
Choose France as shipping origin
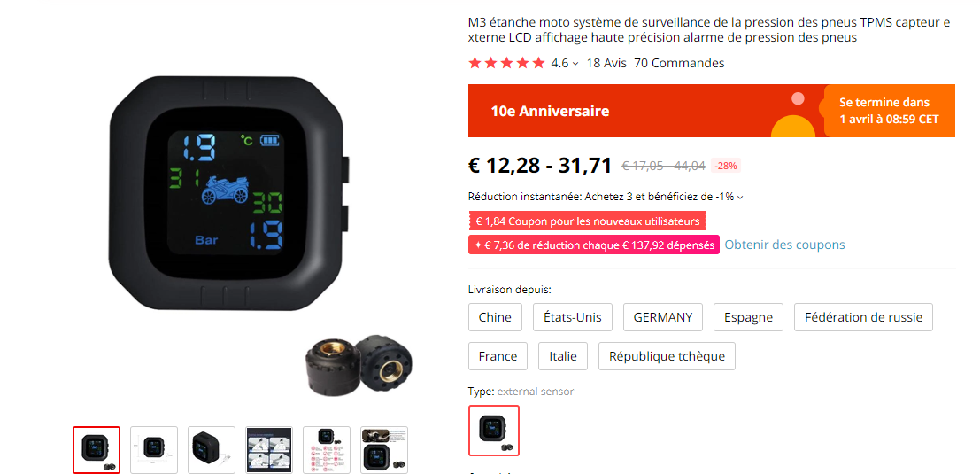click(x=498, y=356)
